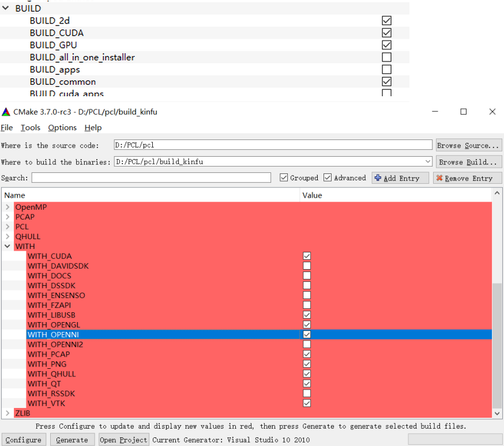Enable WITH_OPENNI2 checkbox
504x446 pixels.
coord(307,344)
